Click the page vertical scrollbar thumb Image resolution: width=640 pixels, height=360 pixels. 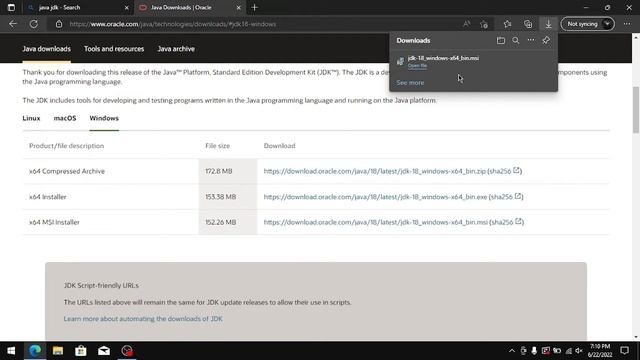point(636,109)
